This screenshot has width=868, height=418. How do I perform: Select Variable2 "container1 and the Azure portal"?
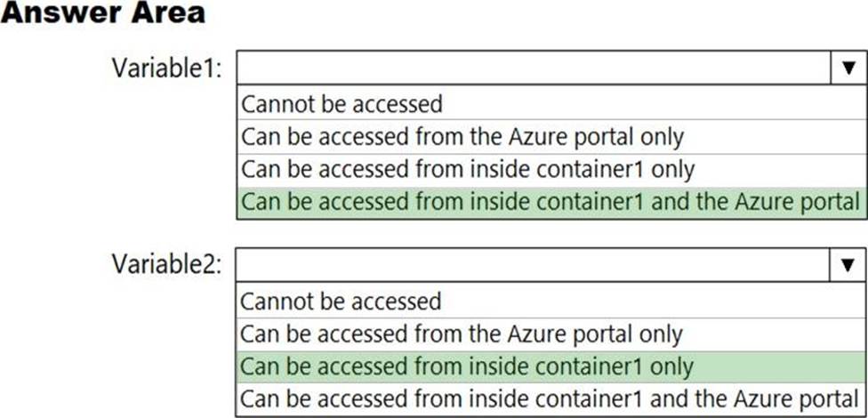(551, 398)
